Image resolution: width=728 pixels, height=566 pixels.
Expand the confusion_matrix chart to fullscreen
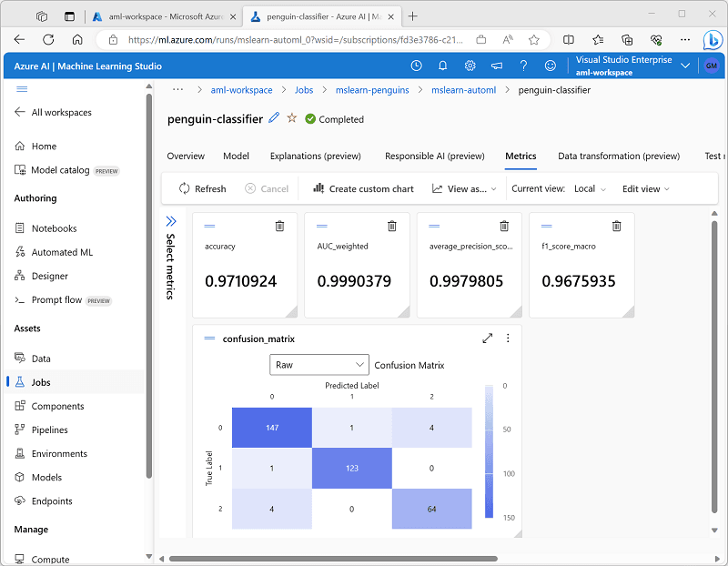(x=488, y=338)
